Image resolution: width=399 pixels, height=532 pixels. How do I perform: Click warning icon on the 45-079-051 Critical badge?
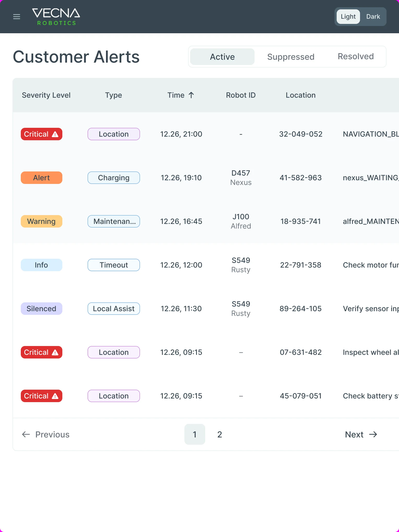[55, 396]
